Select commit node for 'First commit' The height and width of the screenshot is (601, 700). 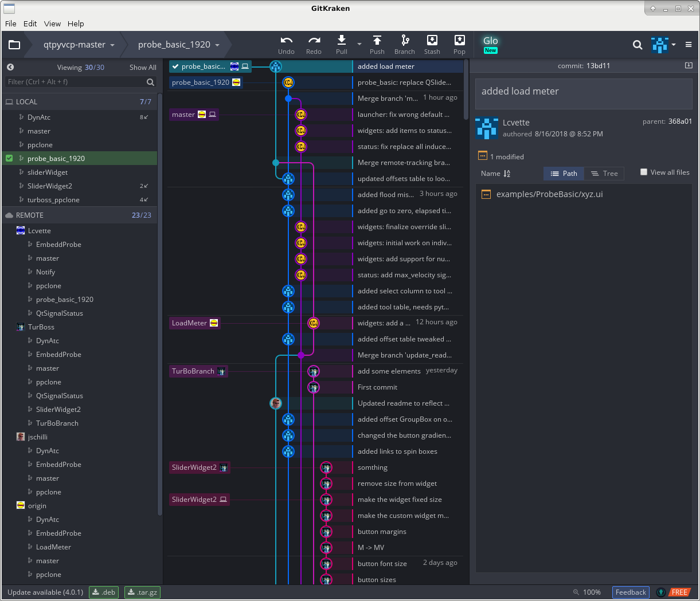pos(313,387)
